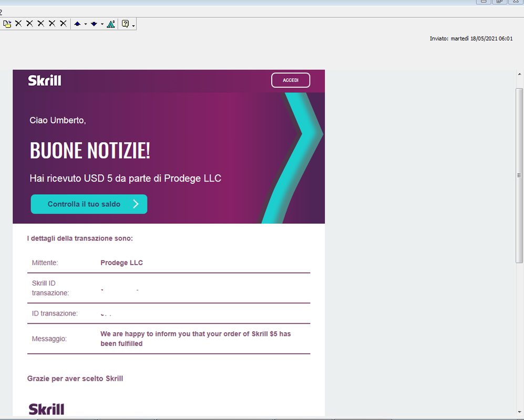Viewport: 524px width, 420px height.
Task: Click the vertical scrollbar thumb
Action: click(519, 175)
